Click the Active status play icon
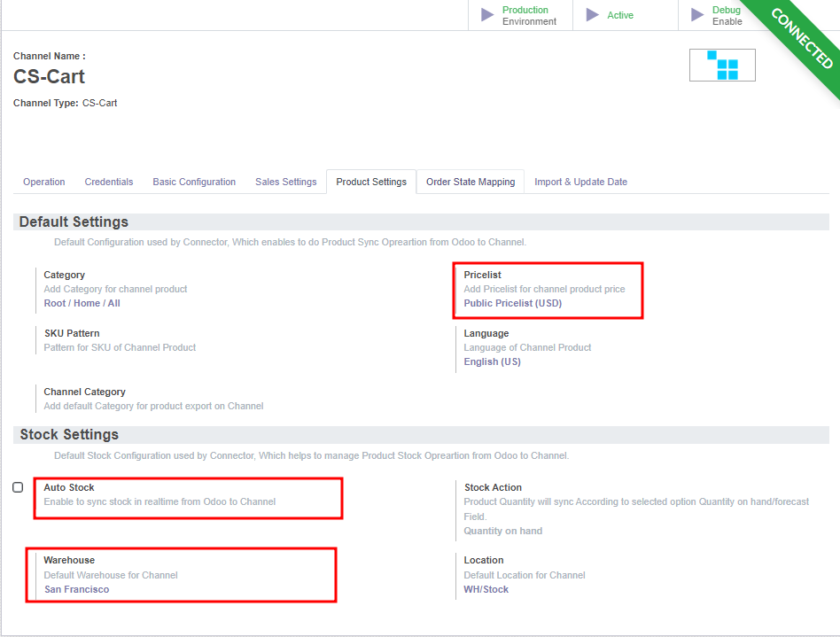Image resolution: width=840 pixels, height=637 pixels. coord(593,15)
